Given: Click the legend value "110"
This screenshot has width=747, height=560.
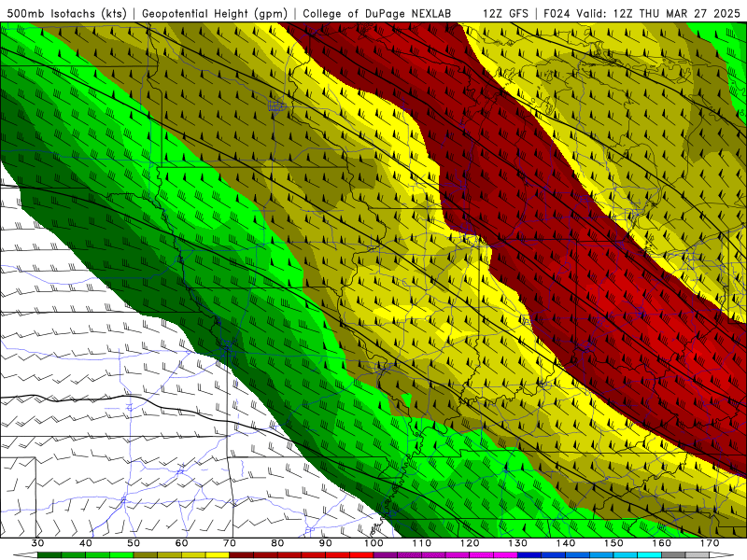Looking at the screenshot, I should point(422,543).
